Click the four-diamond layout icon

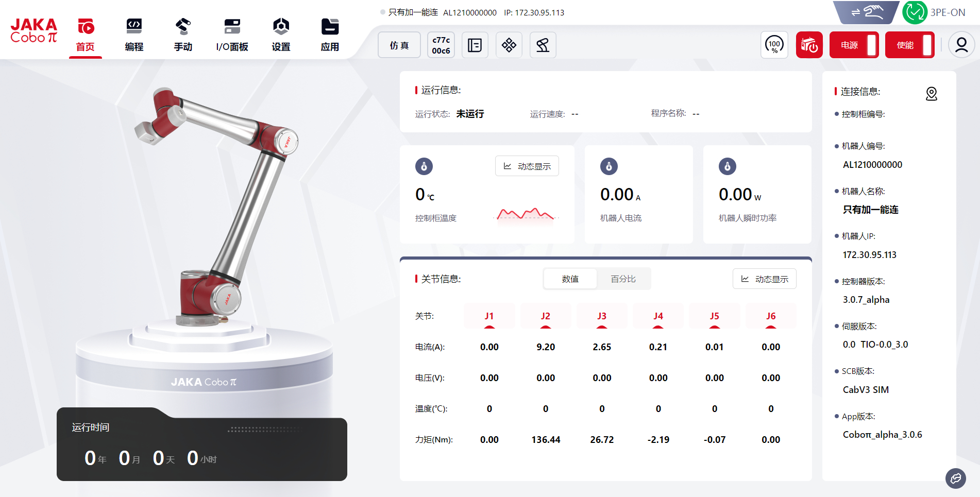tap(509, 45)
